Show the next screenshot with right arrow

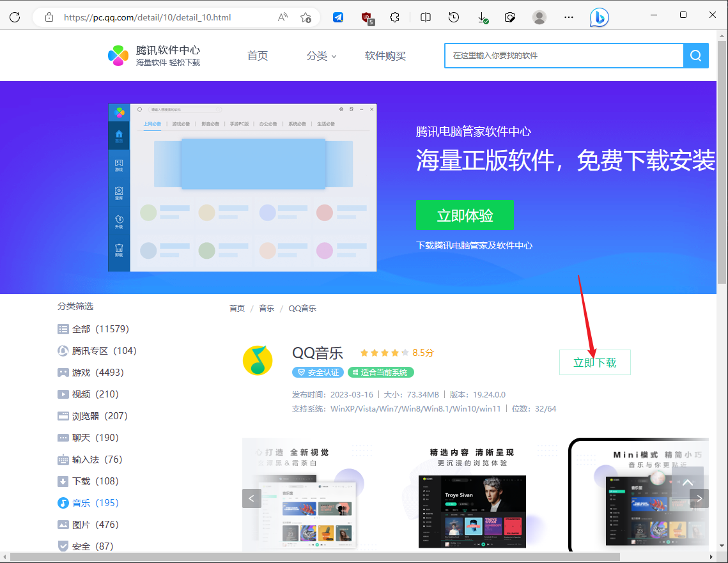coord(699,498)
